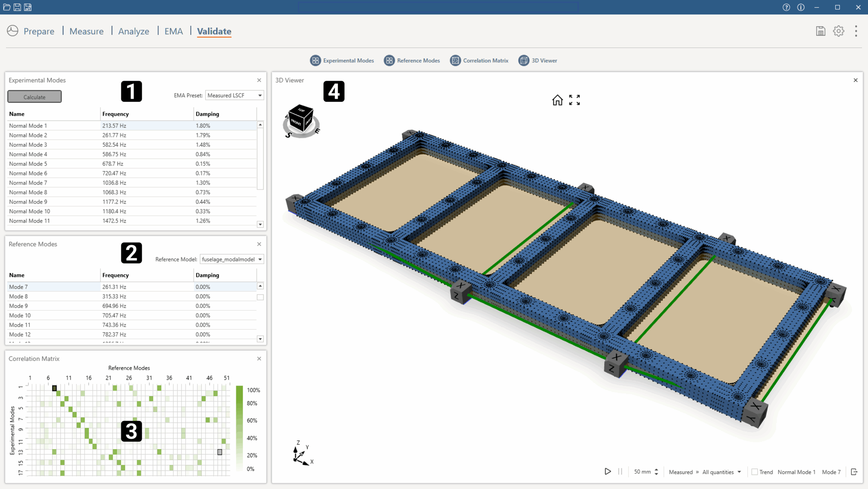Open the settings gear icon

click(839, 31)
